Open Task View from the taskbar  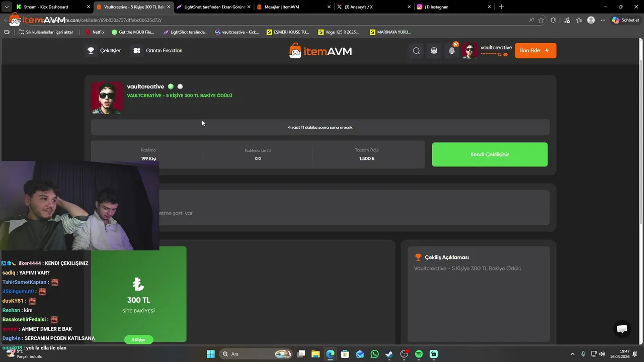[x=300, y=354]
